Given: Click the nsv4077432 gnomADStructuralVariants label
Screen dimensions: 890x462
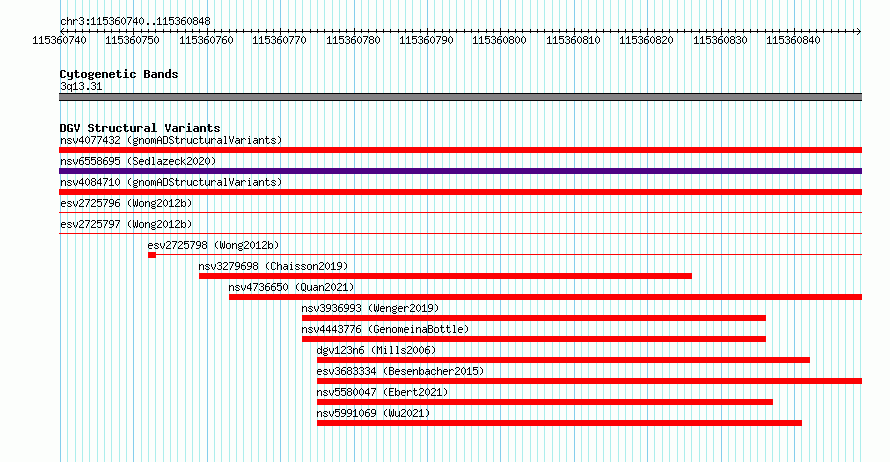Looking at the screenshot, I should [x=171, y=140].
